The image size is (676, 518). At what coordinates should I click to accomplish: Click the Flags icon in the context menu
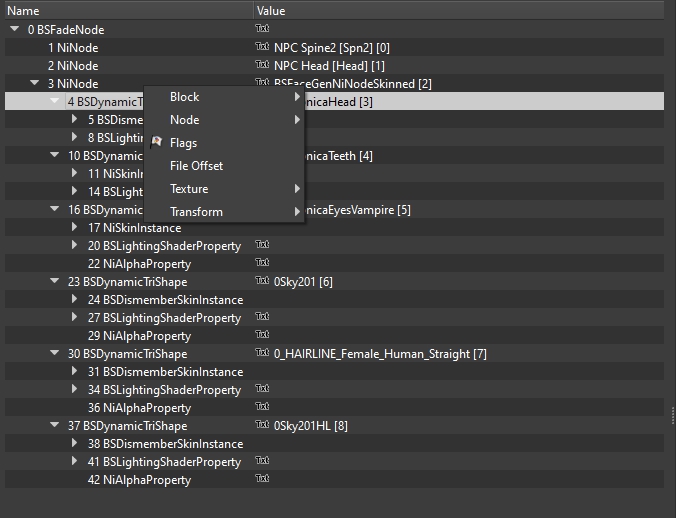[x=156, y=143]
